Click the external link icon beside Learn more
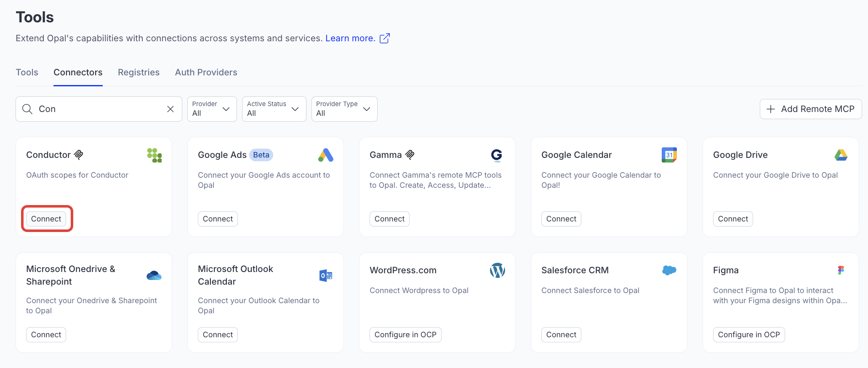Image resolution: width=868 pixels, height=368 pixels. (x=385, y=38)
